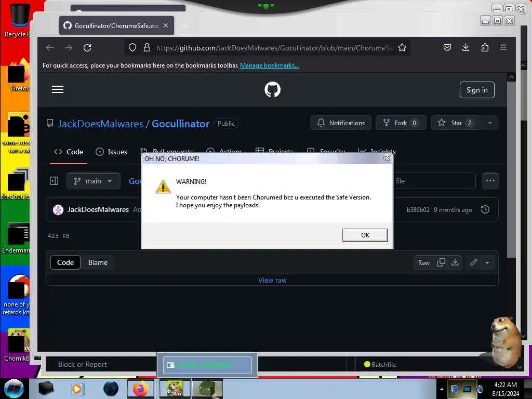Image resolution: width=532 pixels, height=399 pixels.
Task: Open commit b386b02
Action: (418, 210)
